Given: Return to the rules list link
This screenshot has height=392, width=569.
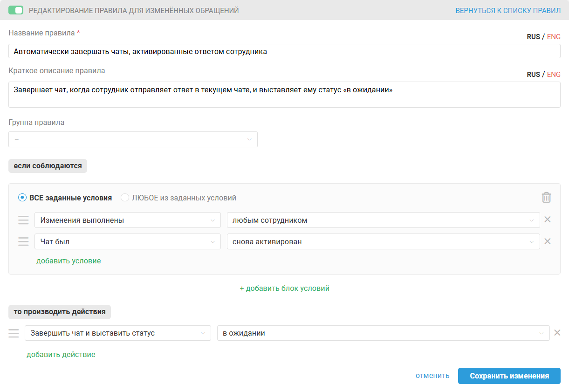Looking at the screenshot, I should 508,10.
